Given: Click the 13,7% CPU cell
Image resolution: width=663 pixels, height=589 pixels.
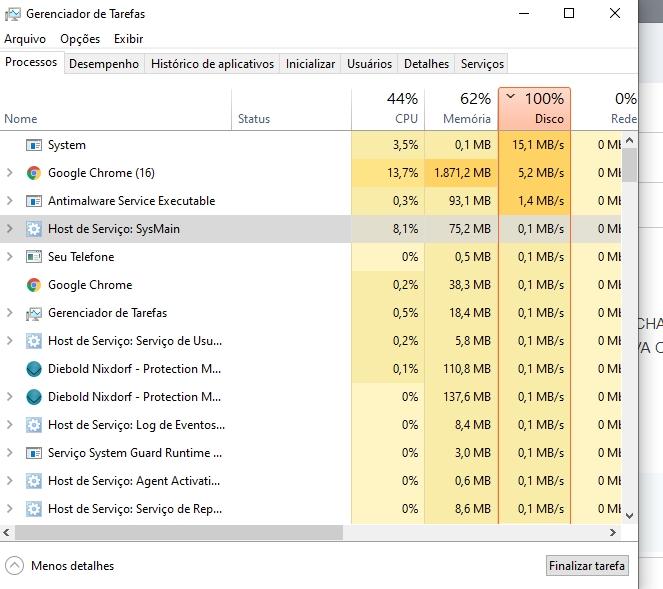Looking at the screenshot, I should pyautogui.click(x=388, y=173).
